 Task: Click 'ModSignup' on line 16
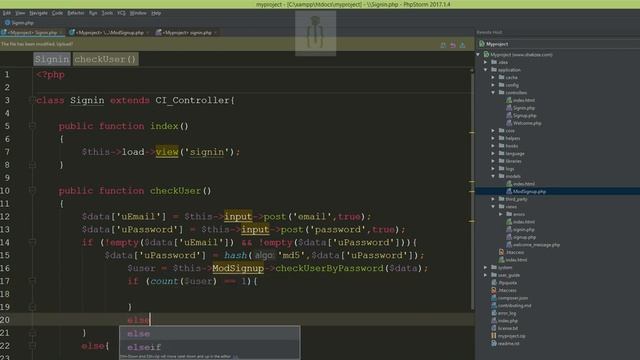[x=238, y=268]
